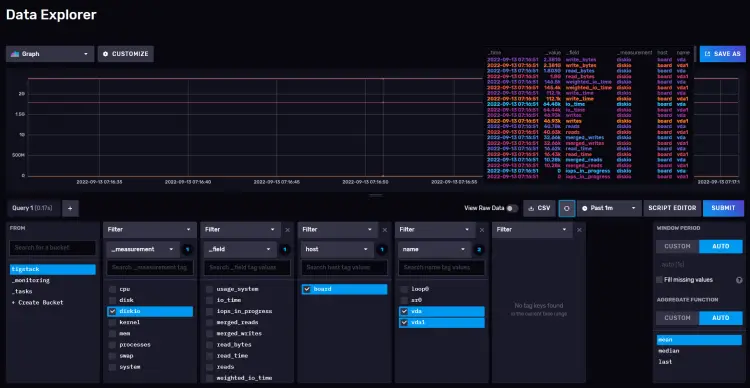Remove the host filter card
Image resolution: width=750 pixels, height=388 pixels.
click(x=385, y=230)
